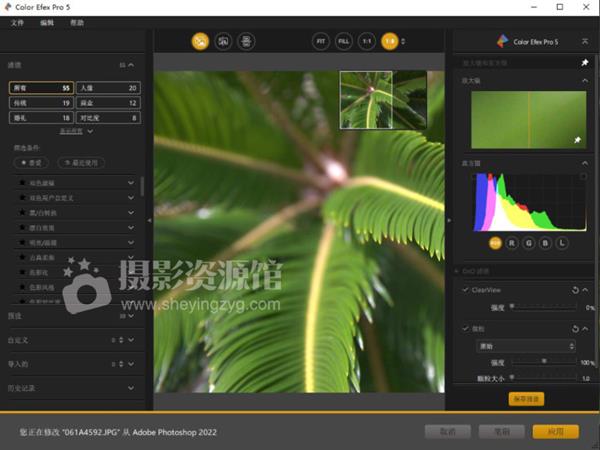Collapse the 直方图 histogram panel
The width and height of the screenshot is (600, 450).
click(x=586, y=162)
